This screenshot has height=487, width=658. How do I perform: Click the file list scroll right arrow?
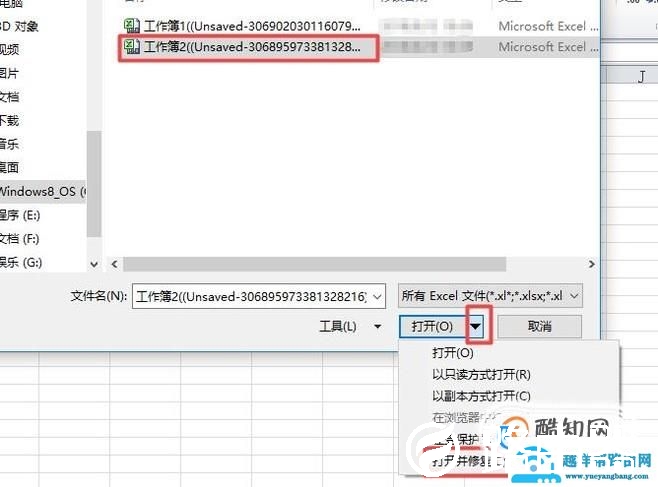point(591,264)
